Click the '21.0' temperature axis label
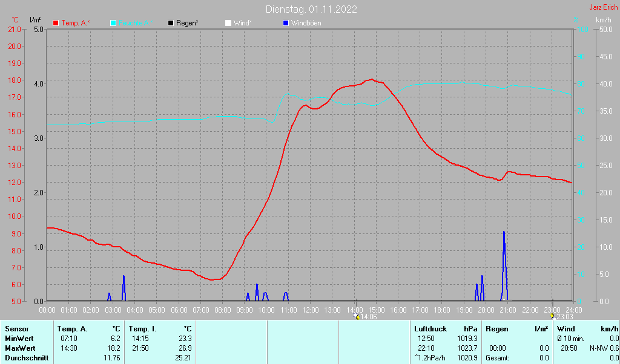This screenshot has width=620, height=364. click(15, 30)
